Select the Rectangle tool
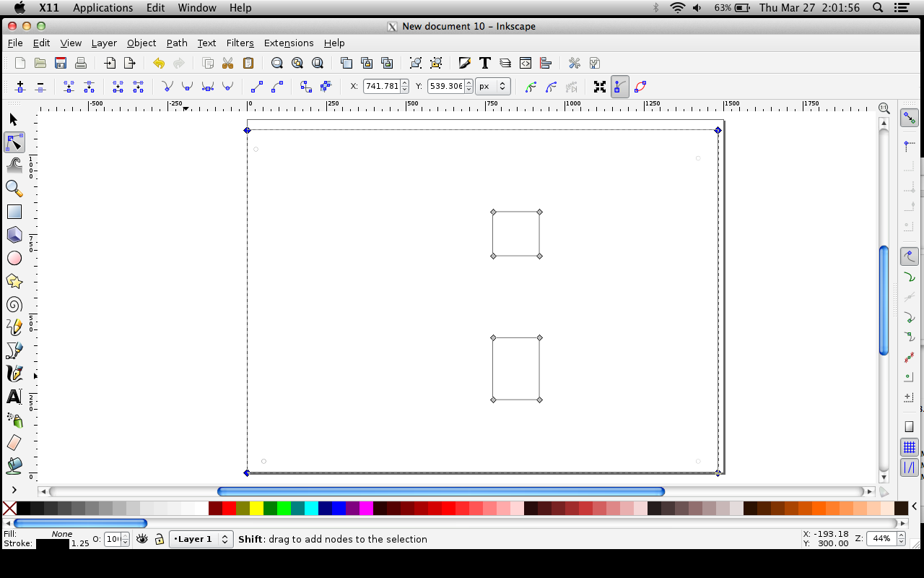 tap(14, 212)
